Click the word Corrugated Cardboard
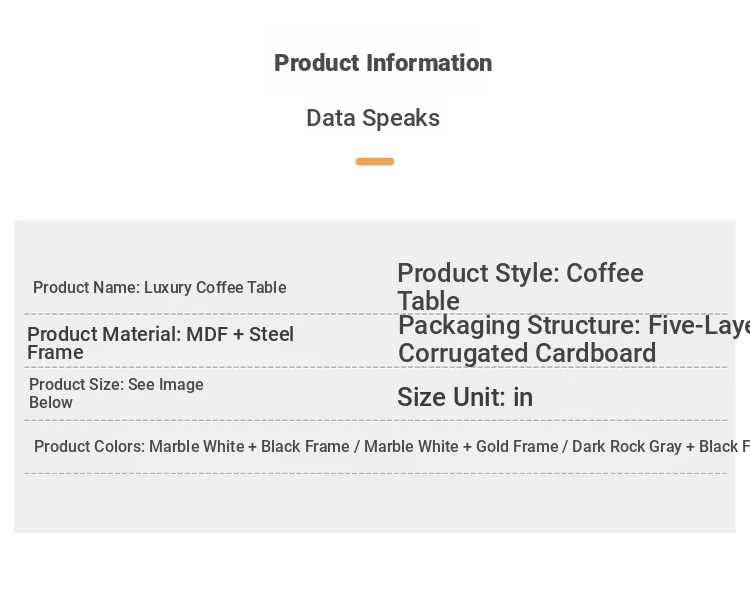Viewport: 750px width, 590px height. point(527,353)
